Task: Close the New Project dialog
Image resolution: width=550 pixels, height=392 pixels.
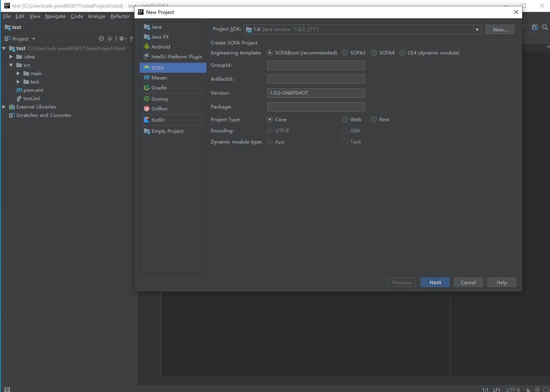Action: pos(516,12)
